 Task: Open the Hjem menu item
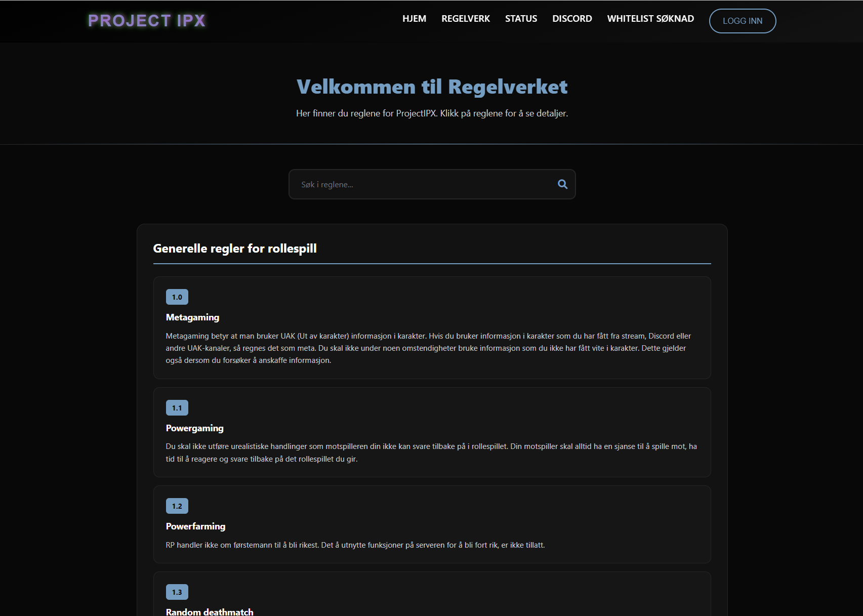414,19
